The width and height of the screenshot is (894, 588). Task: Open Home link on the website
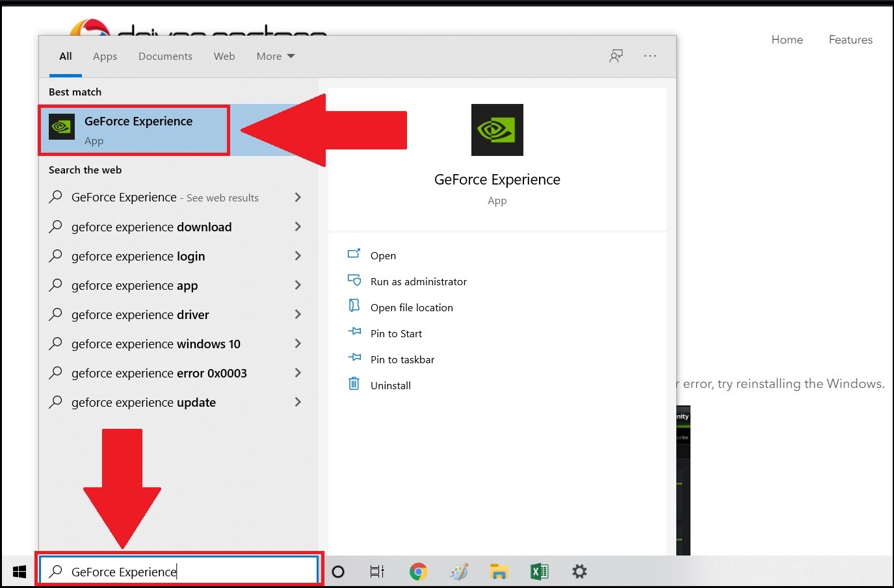click(x=787, y=40)
